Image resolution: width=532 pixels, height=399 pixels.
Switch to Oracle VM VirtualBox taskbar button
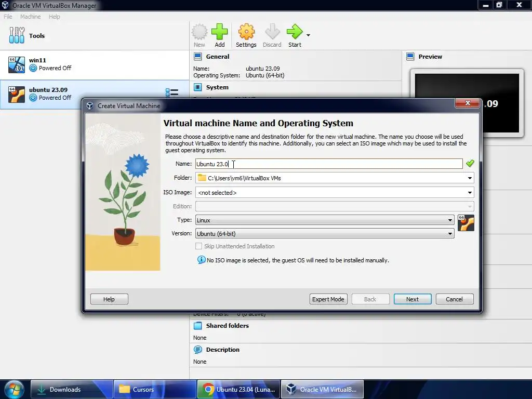[322, 390]
